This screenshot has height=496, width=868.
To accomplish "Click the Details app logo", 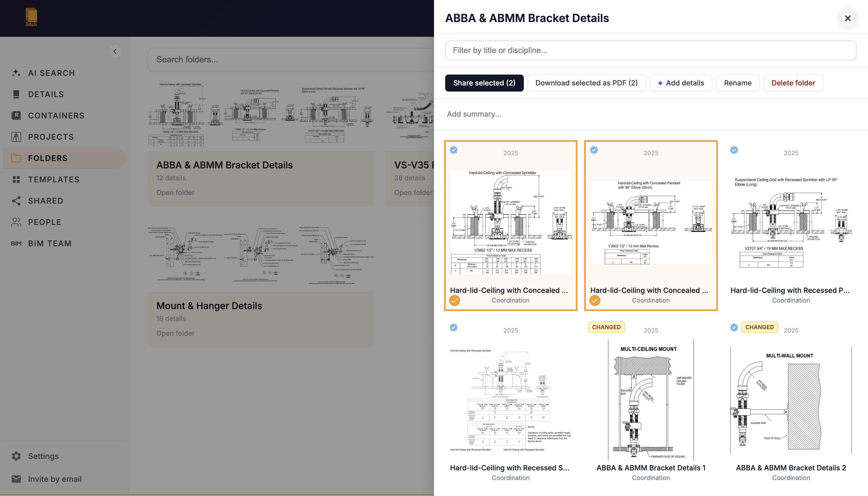I will 31,17.
